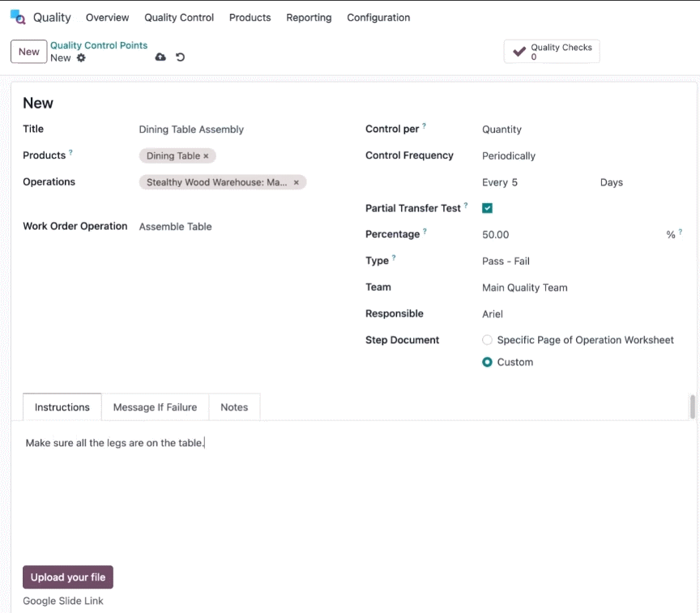Open the Type Pass - Fail dropdown
This screenshot has height=613, width=700.
[582, 262]
